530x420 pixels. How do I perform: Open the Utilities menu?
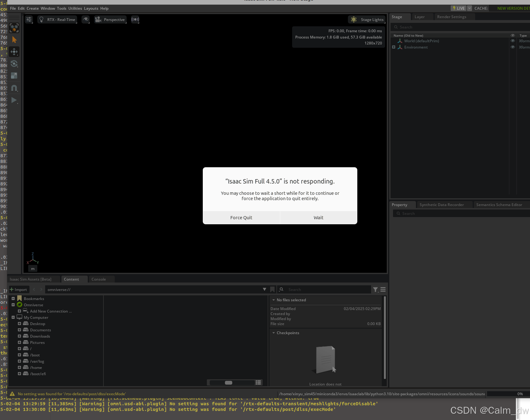click(x=75, y=8)
